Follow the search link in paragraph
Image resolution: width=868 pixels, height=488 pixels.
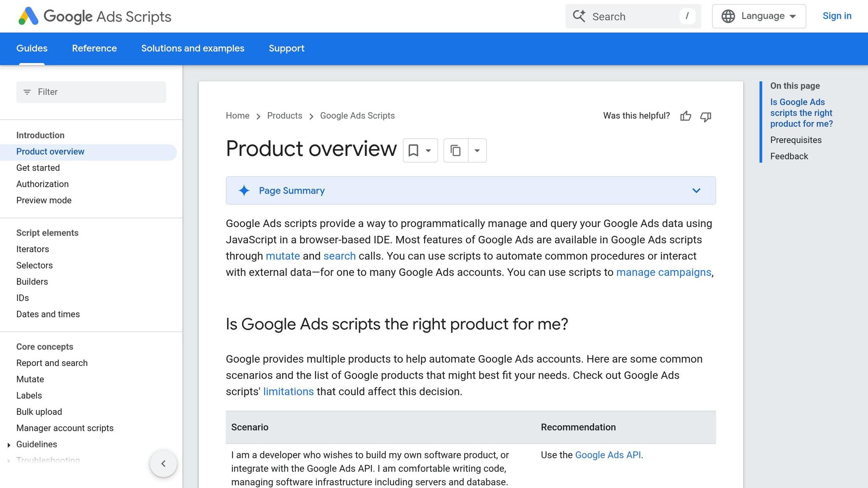(339, 256)
